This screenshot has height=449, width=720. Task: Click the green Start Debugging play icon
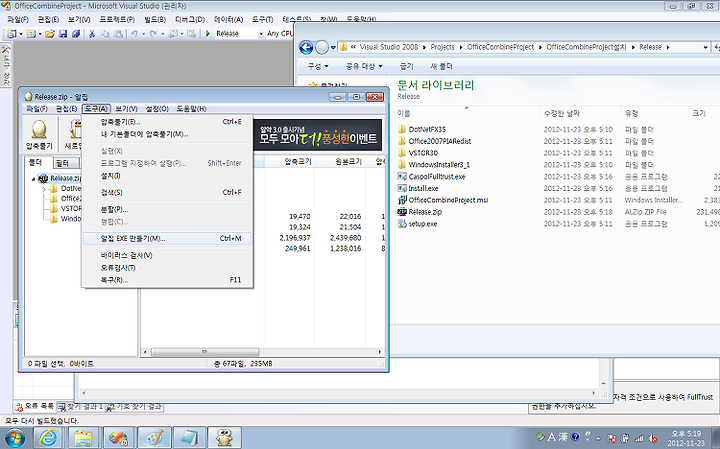point(208,34)
